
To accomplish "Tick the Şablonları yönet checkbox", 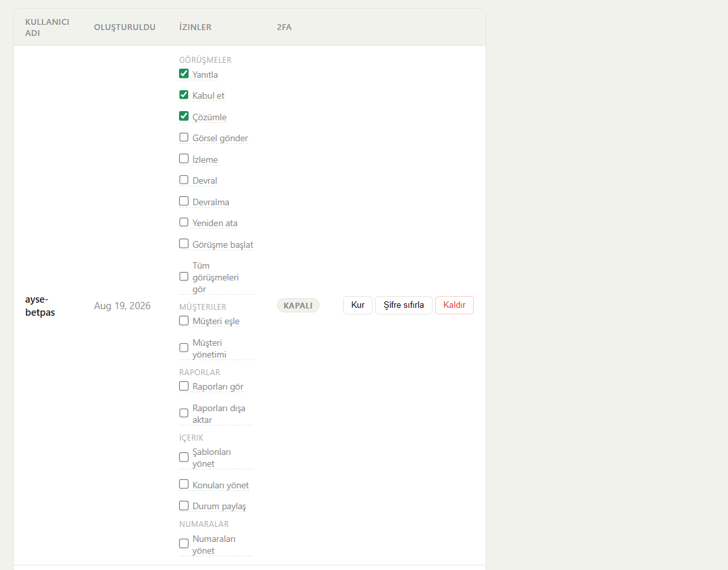I will (x=184, y=458).
